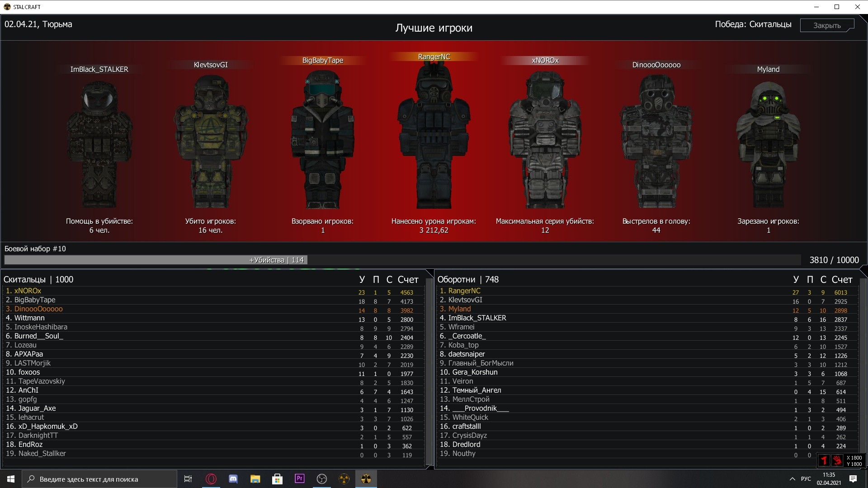Select the Myland character model

pos(768,145)
